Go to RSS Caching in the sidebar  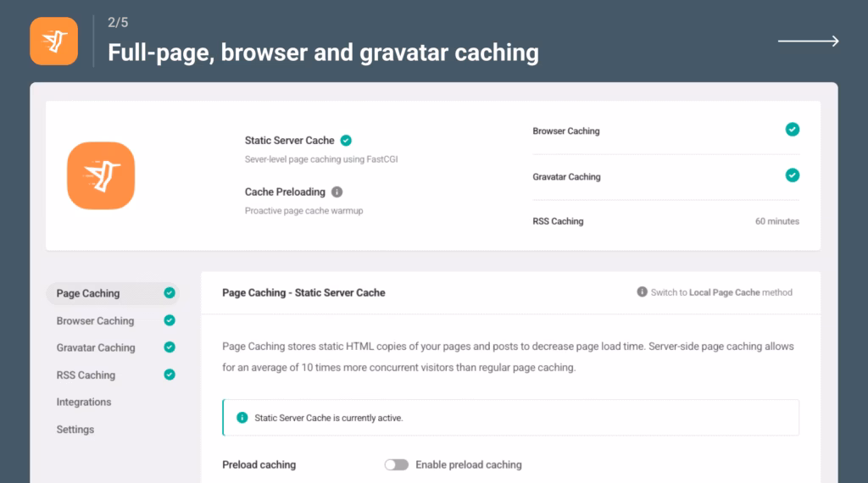pos(86,375)
